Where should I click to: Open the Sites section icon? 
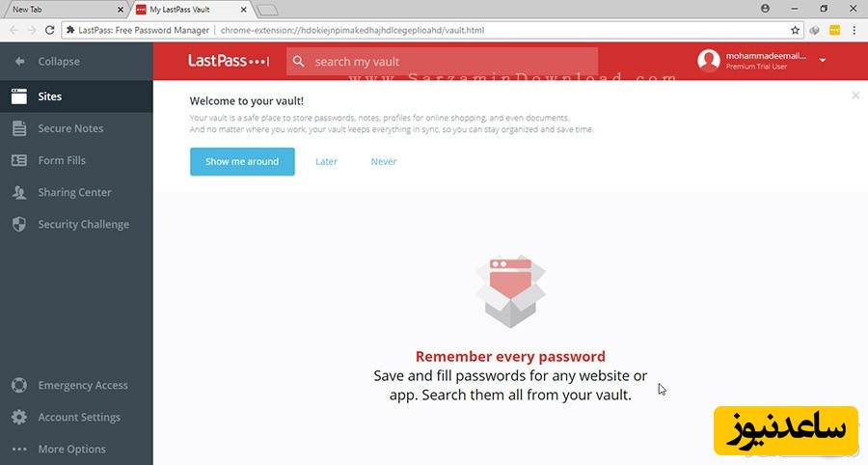click(x=19, y=96)
